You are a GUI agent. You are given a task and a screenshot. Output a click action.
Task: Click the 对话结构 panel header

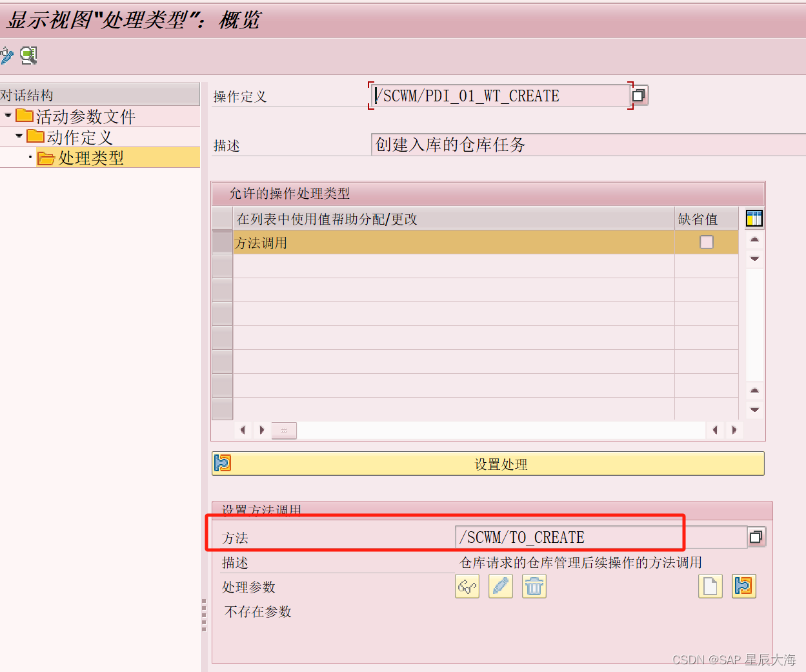tap(99, 95)
